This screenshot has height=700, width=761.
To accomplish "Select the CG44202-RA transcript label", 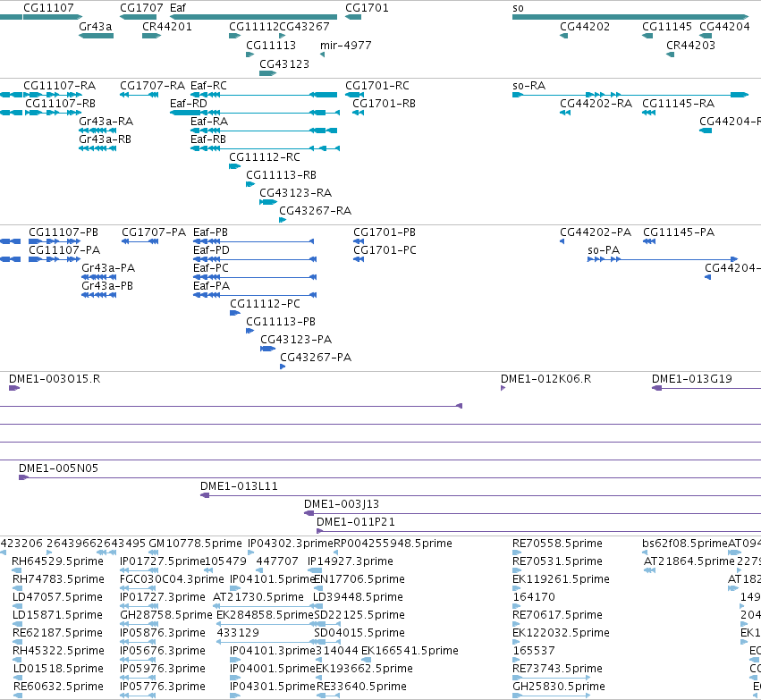I will (596, 104).
